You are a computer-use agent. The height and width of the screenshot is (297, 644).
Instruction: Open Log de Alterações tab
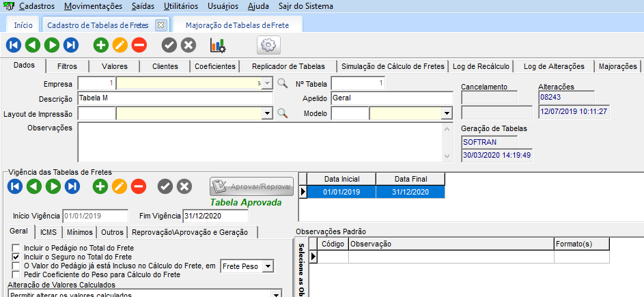554,66
